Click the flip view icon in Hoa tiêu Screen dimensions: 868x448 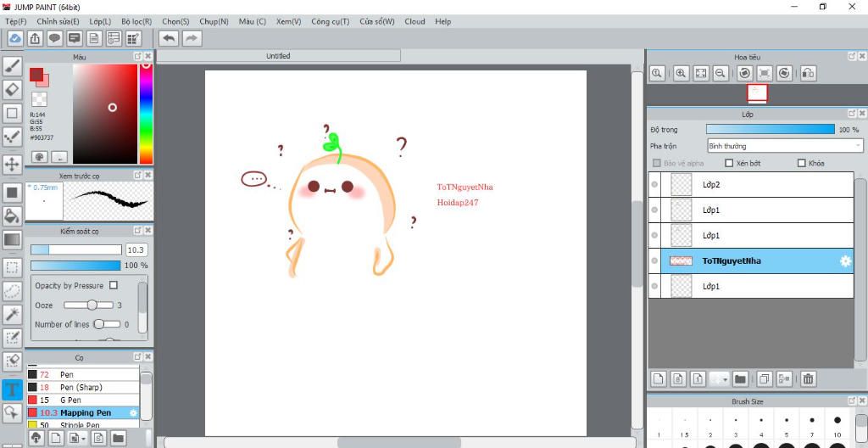click(808, 73)
